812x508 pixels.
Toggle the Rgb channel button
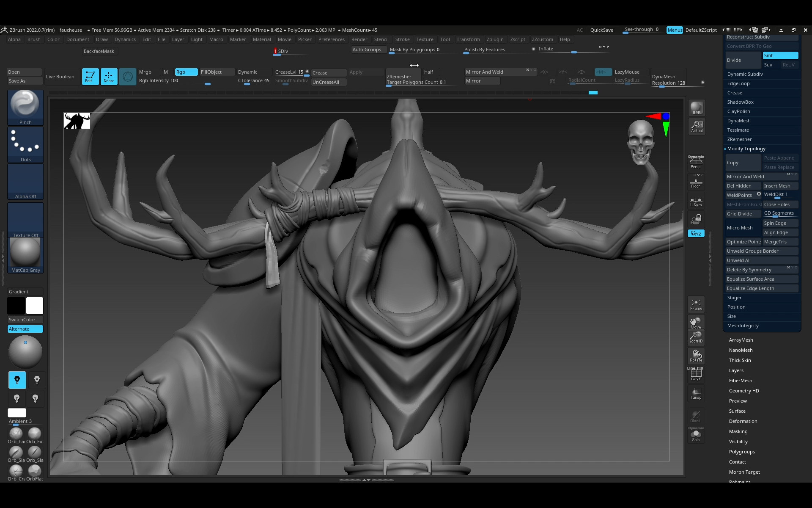point(186,72)
